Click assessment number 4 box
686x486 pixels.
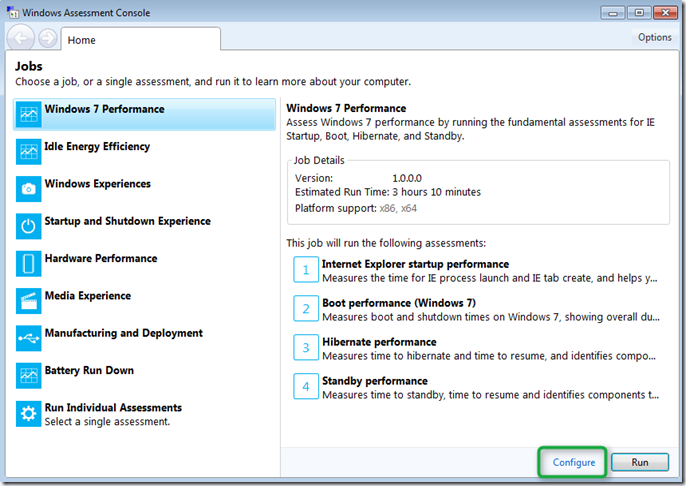(306, 387)
